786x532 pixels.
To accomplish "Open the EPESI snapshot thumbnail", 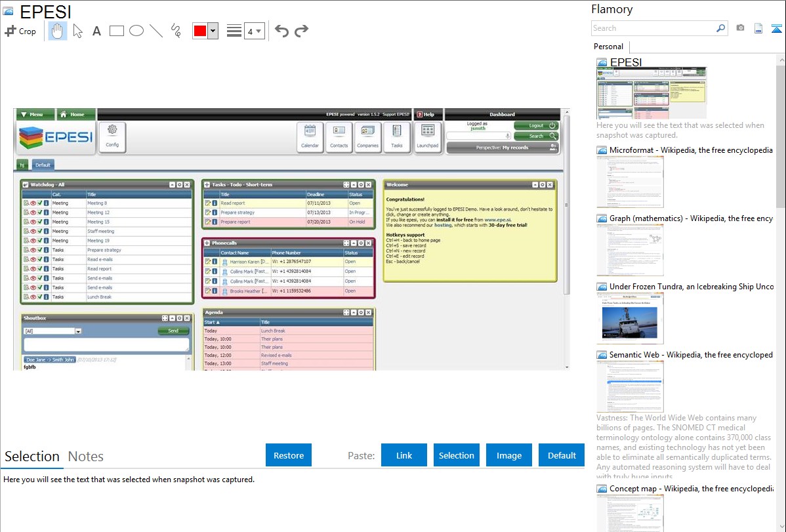I will 652,93.
